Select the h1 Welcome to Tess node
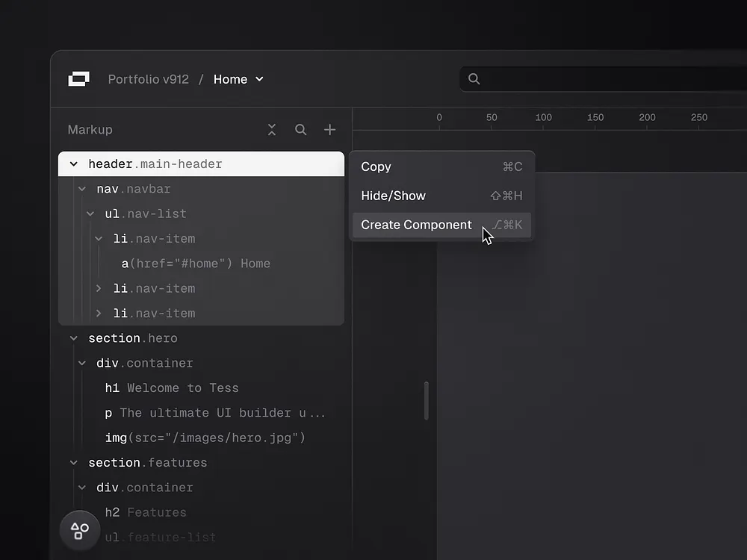747x560 pixels. click(x=172, y=388)
